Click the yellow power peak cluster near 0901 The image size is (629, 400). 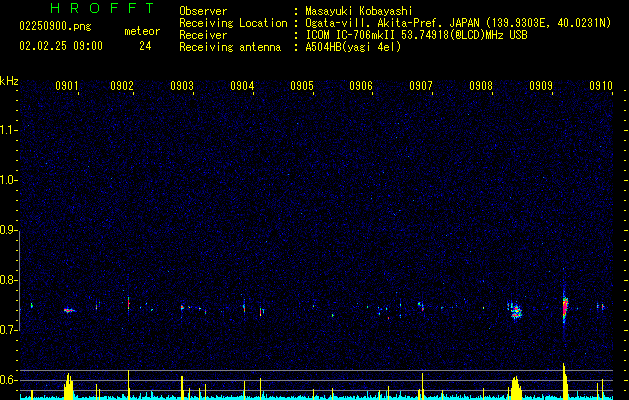(x=69, y=385)
